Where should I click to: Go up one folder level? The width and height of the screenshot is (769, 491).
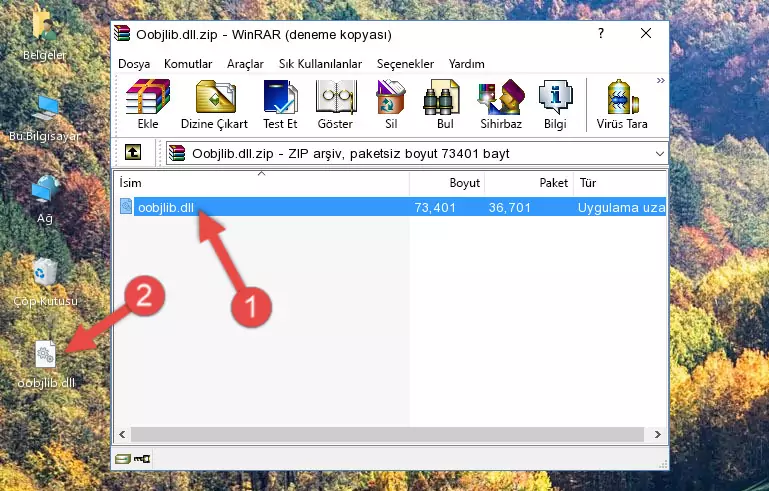tap(133, 153)
